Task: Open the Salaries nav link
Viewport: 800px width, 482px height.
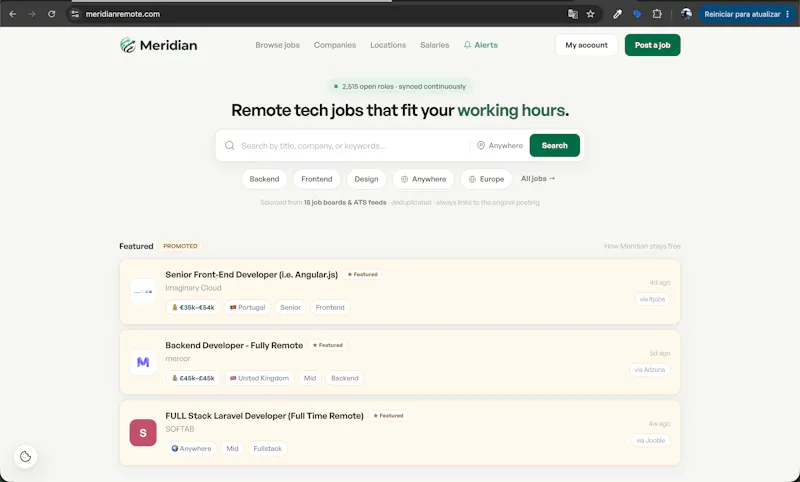Action: (435, 45)
